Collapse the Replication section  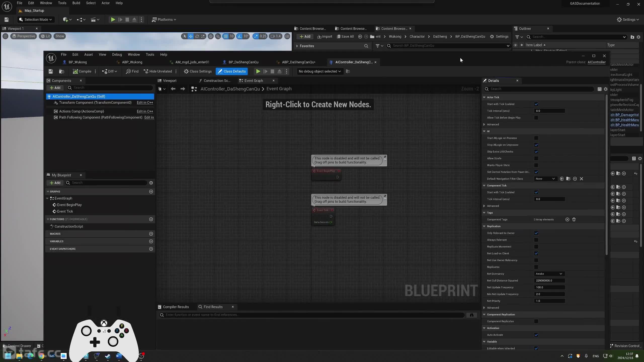click(x=484, y=226)
